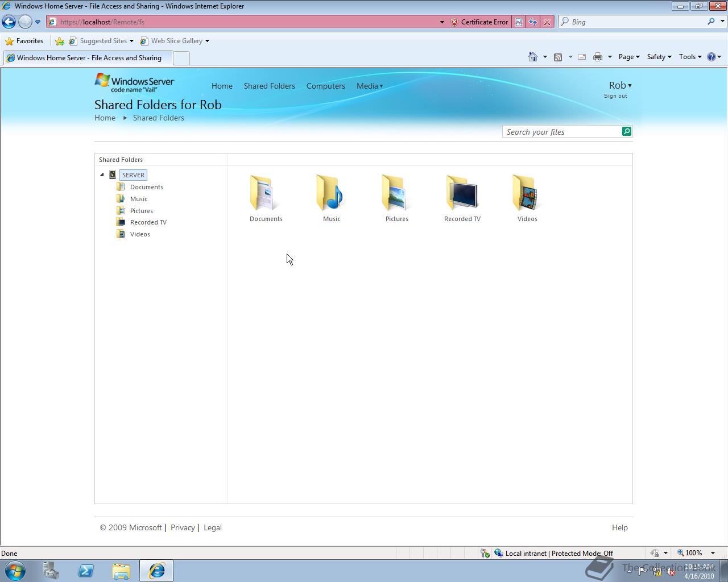This screenshot has height=582, width=728.
Task: Open the Privacy footer link
Action: tap(183, 527)
